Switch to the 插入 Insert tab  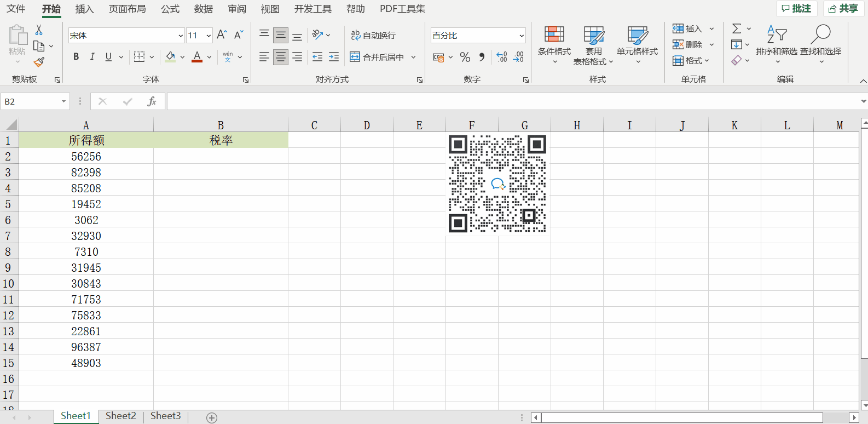(x=84, y=9)
